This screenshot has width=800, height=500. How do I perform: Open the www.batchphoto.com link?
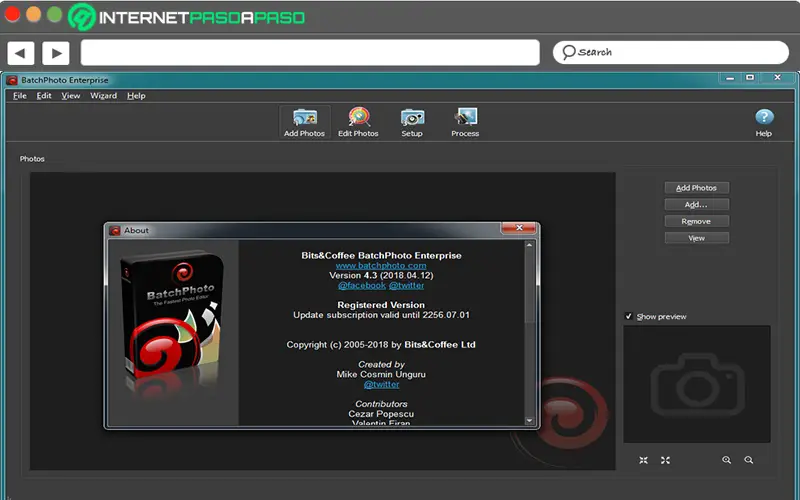[381, 265]
